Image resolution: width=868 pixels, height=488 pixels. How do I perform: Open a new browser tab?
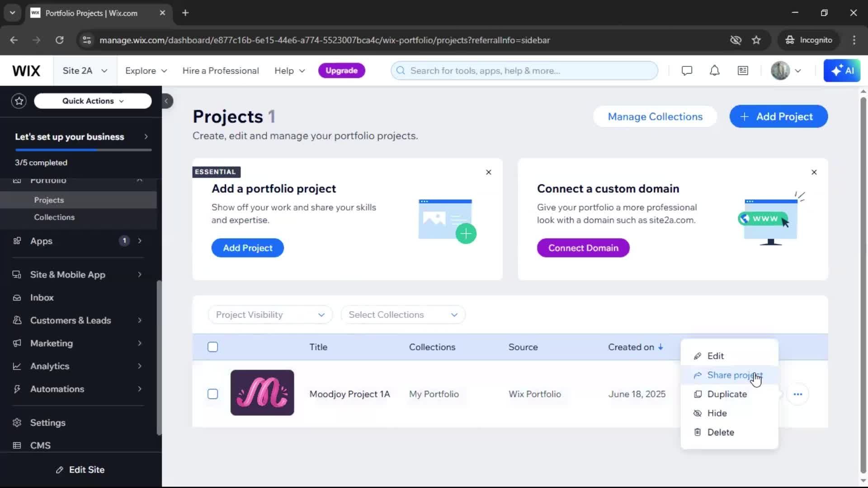185,13
